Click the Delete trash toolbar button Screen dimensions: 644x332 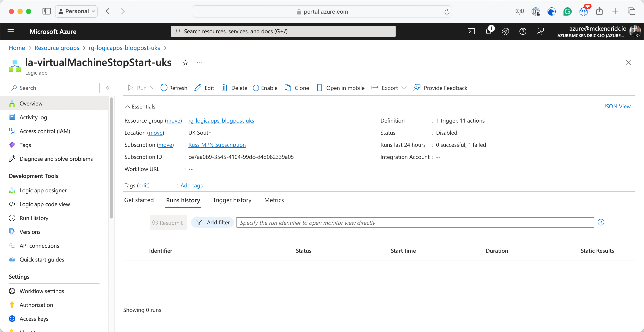coord(234,88)
